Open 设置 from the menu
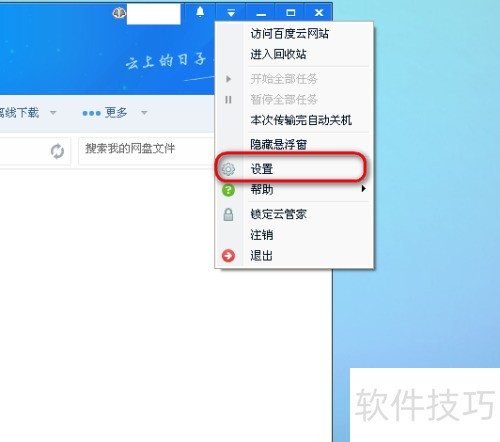The image size is (500, 442). tap(262, 169)
